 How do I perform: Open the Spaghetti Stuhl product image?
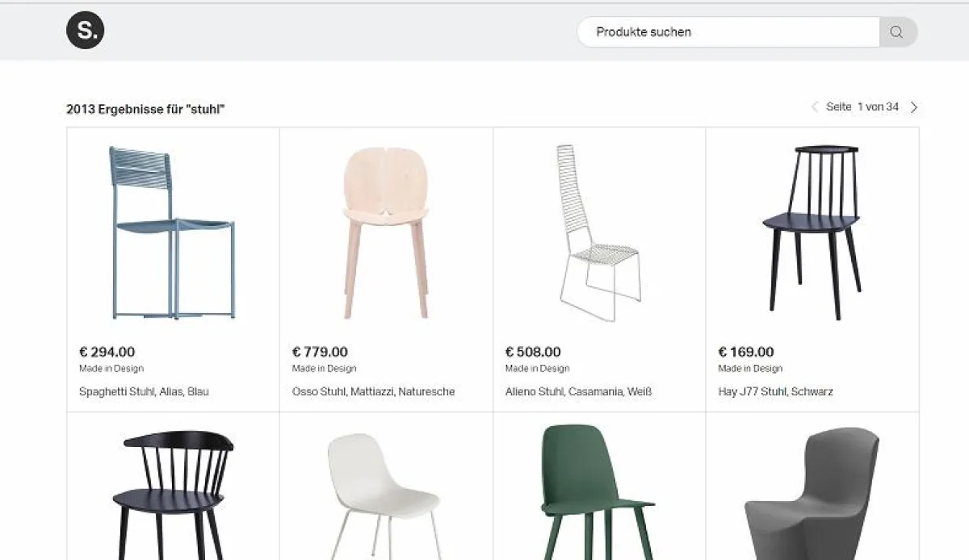(171, 230)
